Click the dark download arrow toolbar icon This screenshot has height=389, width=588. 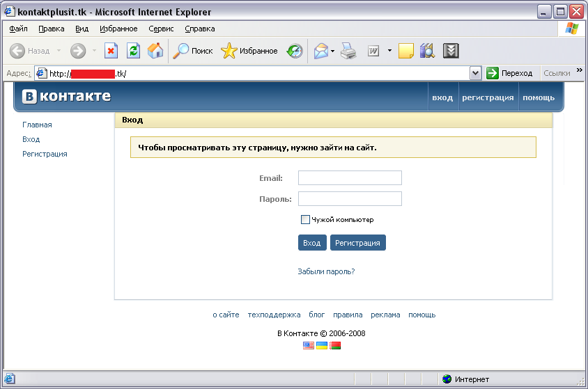(451, 51)
